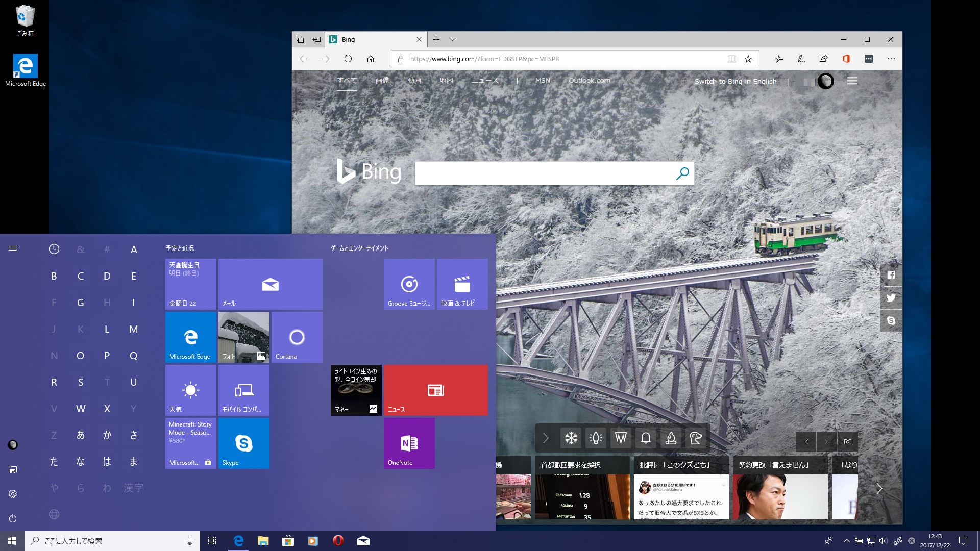This screenshot has height=551, width=980.
Task: Share Bing image via Skype
Action: 891,321
